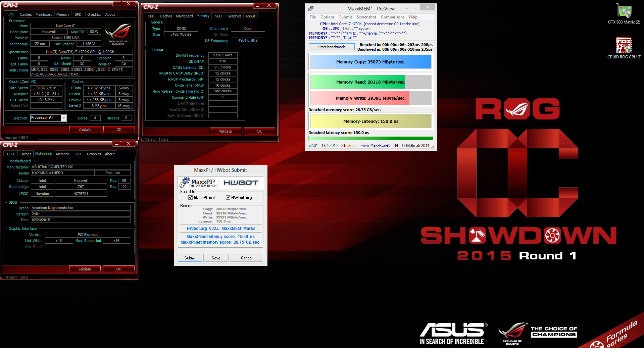Click empty field above Submit button

click(220, 250)
